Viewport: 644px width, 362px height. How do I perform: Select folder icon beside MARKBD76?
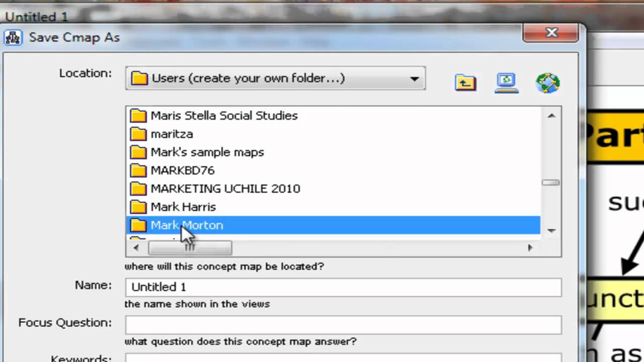[x=138, y=170]
